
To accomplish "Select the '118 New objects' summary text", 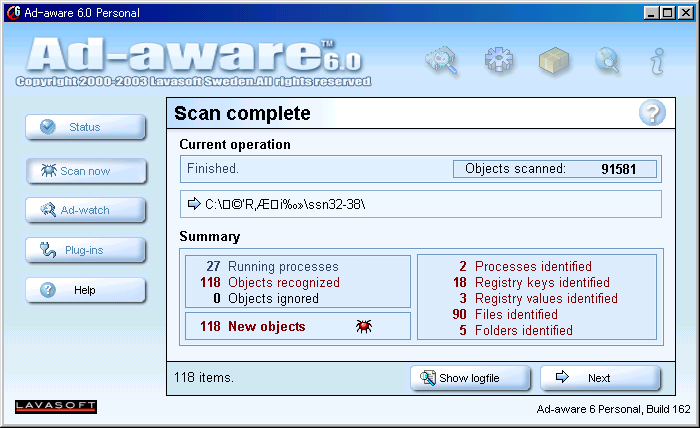I will (253, 327).
